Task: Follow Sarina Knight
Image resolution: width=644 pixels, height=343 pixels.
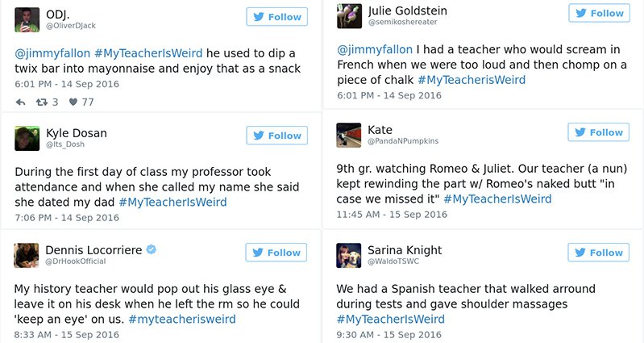Action: click(x=599, y=253)
